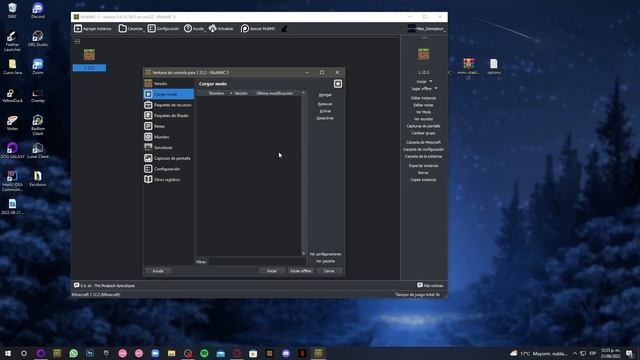This screenshot has width=640, height=360.
Task: Click Capturas de pantalla in right panel
Action: [x=423, y=126]
